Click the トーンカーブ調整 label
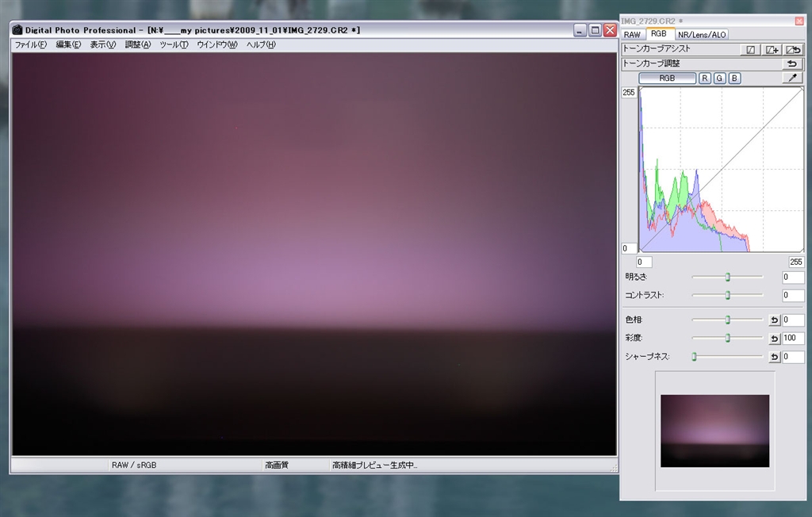The height and width of the screenshot is (517, 812). (652, 63)
